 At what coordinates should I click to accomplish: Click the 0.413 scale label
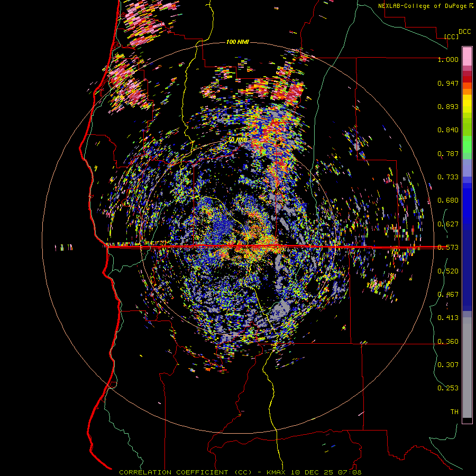tap(448, 318)
